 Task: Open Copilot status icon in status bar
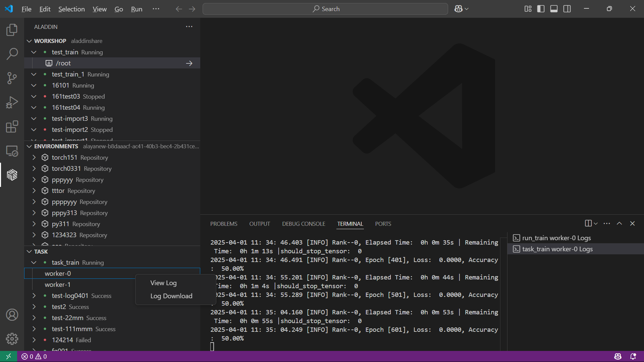pos(618,356)
